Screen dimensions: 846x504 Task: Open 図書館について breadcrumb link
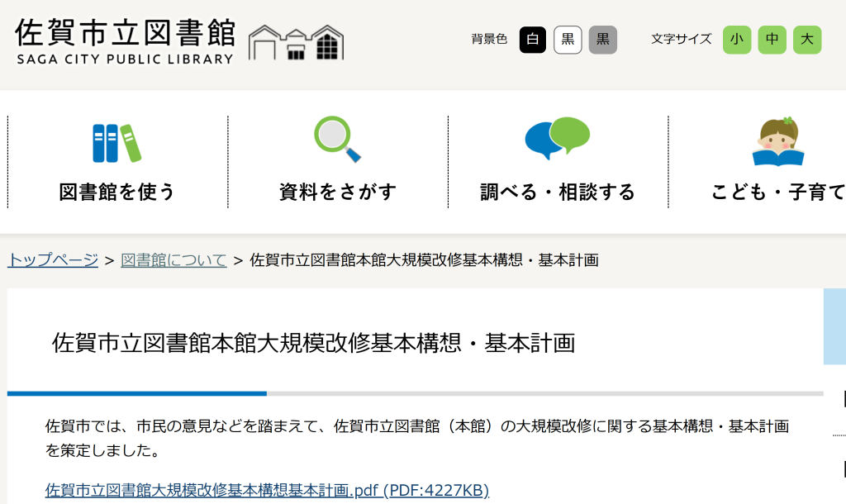coord(173,260)
